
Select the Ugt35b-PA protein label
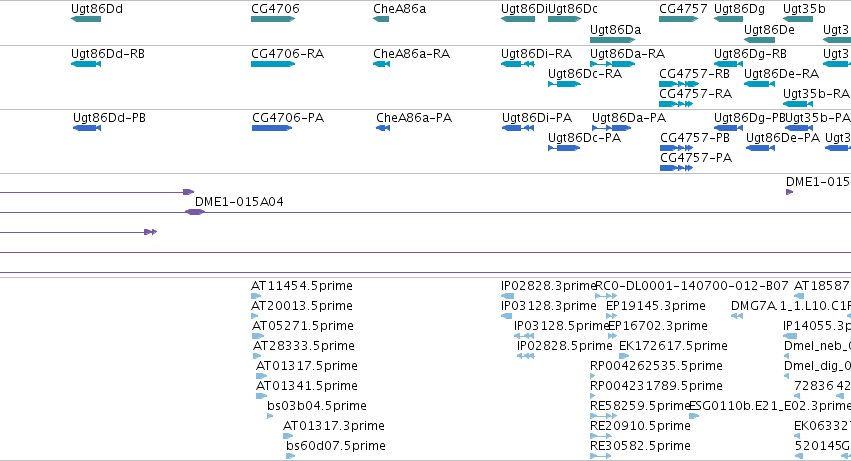[x=818, y=118]
